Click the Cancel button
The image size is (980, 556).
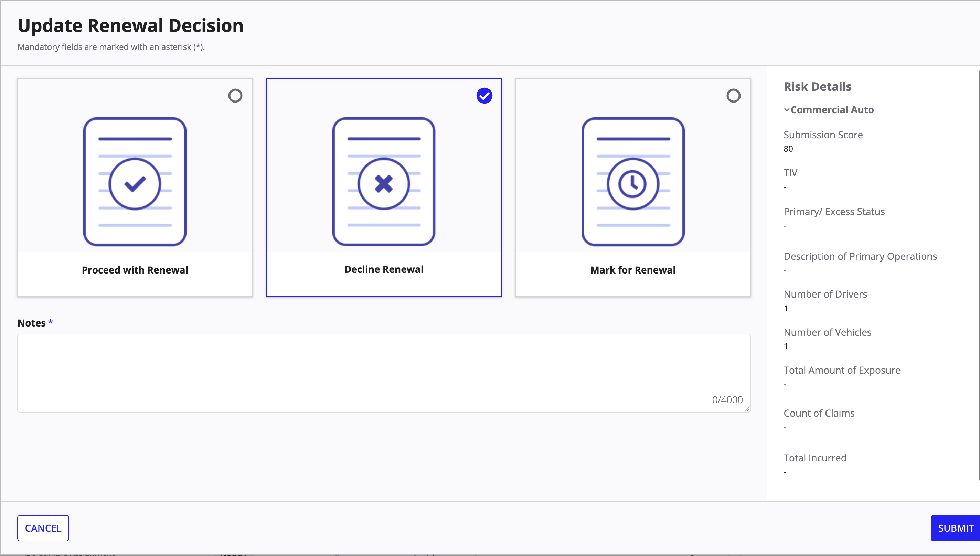coord(43,528)
